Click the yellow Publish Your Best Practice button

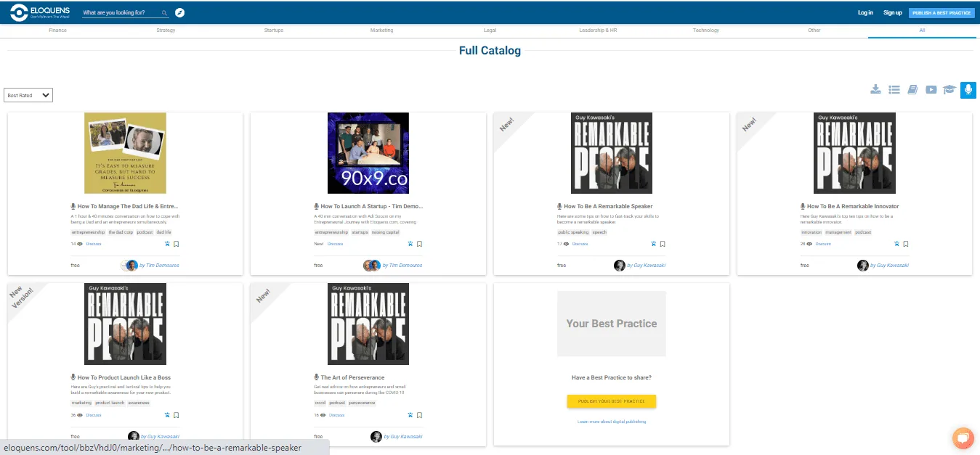tap(612, 401)
